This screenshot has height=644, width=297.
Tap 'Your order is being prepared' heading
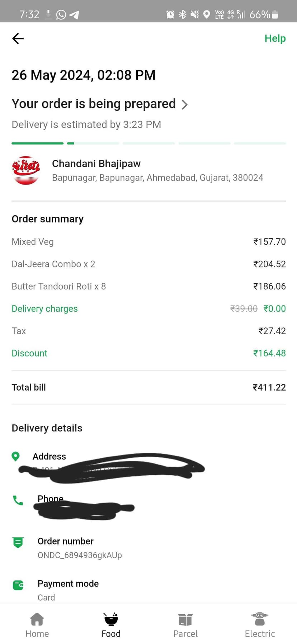coord(94,104)
